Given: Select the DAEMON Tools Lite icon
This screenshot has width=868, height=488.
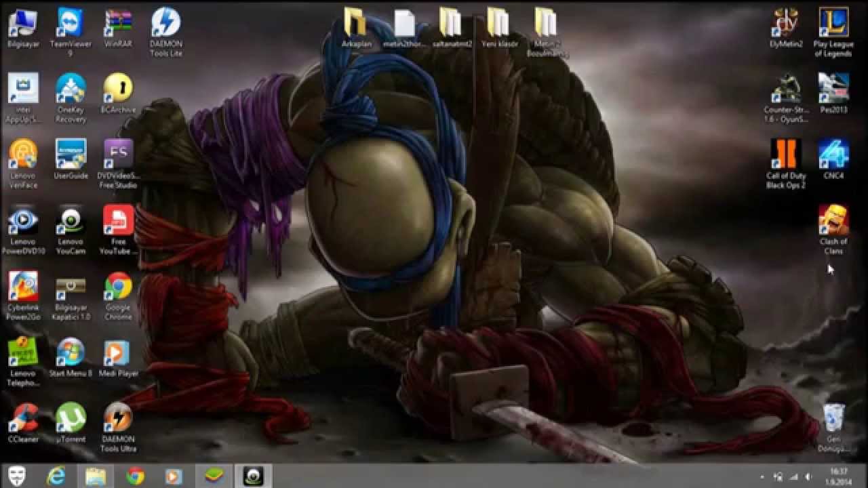Looking at the screenshot, I should (165, 32).
